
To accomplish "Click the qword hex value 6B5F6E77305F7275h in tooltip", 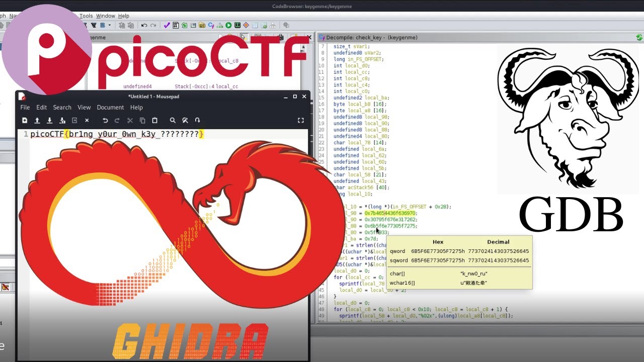I will (x=438, y=251).
